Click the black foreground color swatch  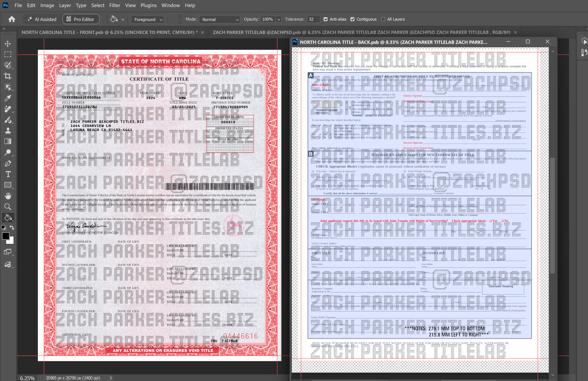(x=5, y=235)
